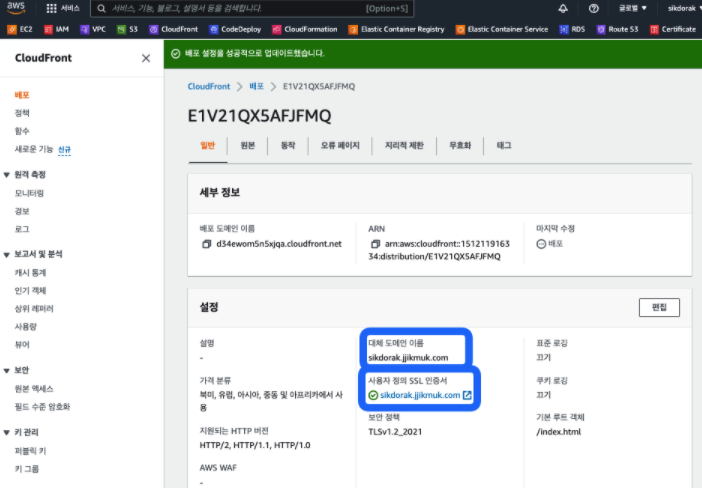Open the sikdorak account menu
Image resolution: width=702 pixels, height=488 pixels.
click(684, 8)
